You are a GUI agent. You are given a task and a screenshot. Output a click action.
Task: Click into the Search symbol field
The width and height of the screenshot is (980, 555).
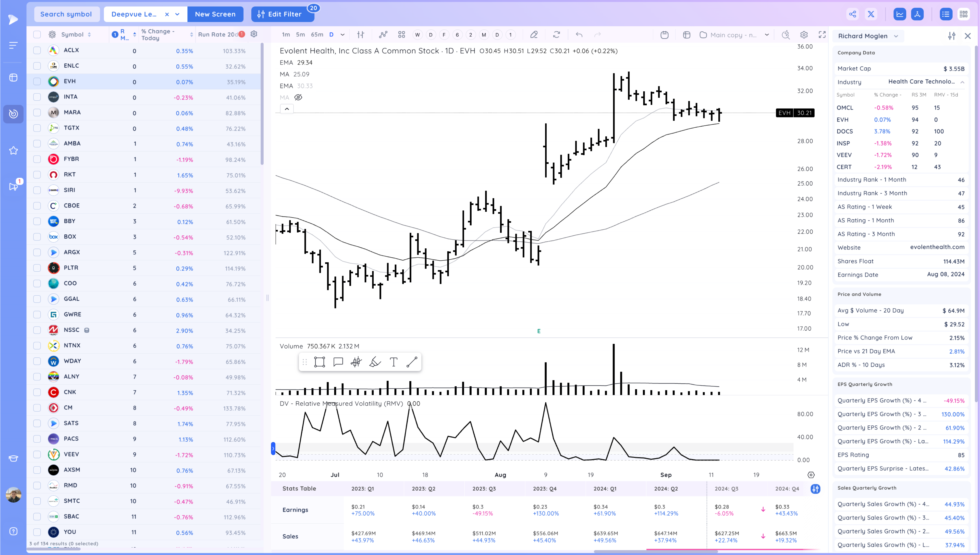coord(66,14)
